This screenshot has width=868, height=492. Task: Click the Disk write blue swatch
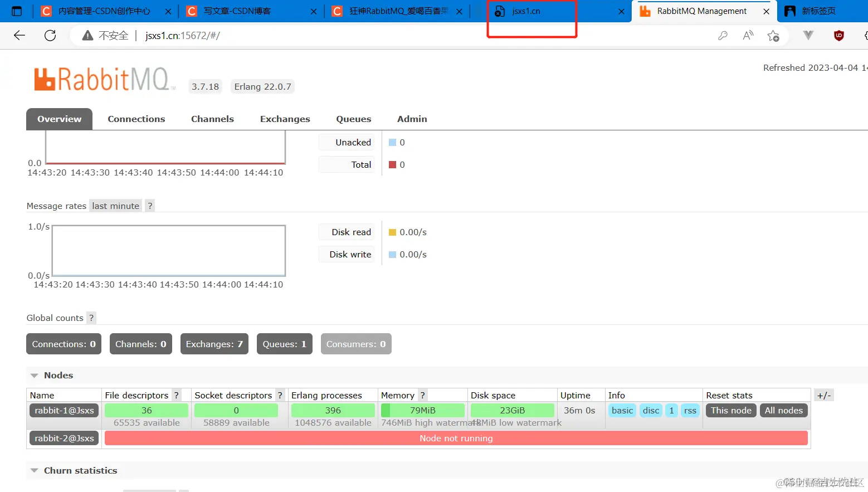[392, 255]
